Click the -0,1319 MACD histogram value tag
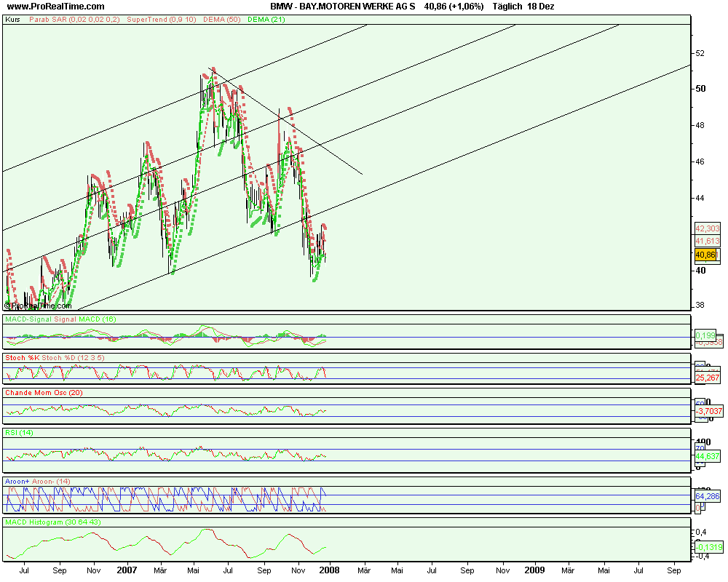This screenshot has width=728, height=582. click(x=709, y=547)
